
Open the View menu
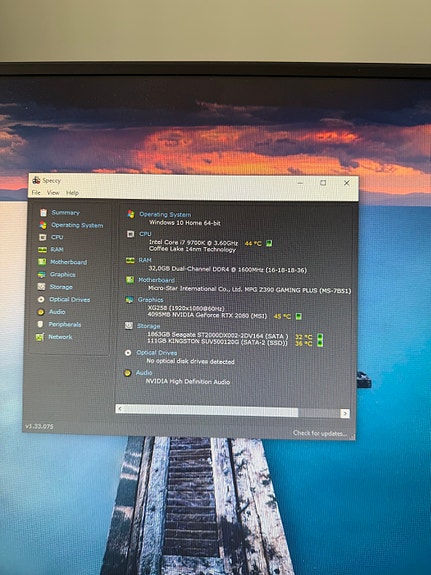click(53, 193)
